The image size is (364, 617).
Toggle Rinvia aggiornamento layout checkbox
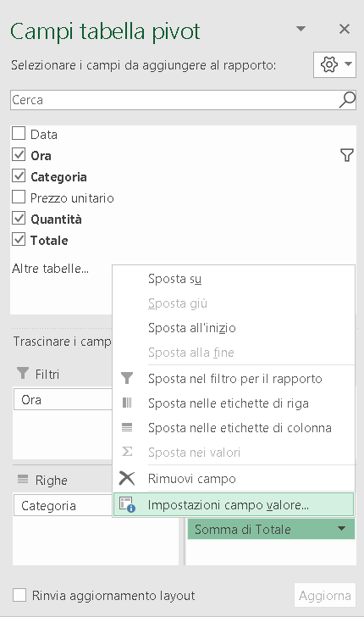(19, 595)
